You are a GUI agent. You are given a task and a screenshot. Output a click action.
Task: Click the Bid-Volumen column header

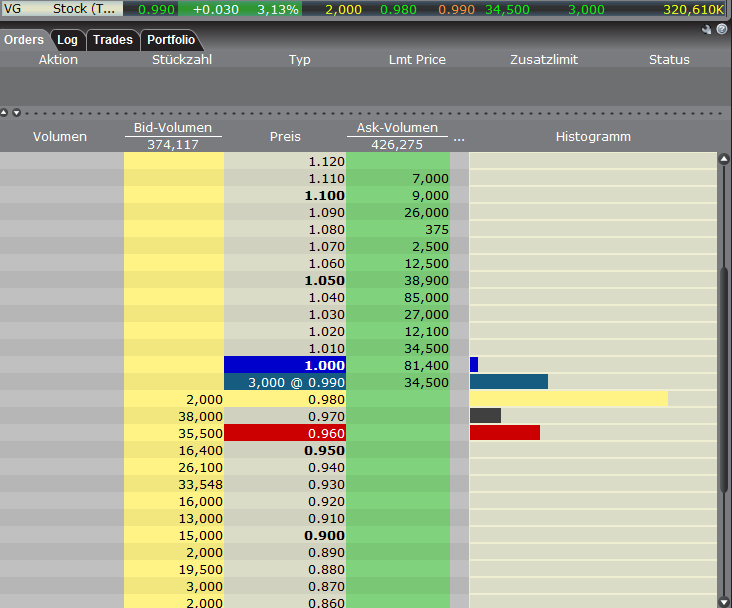point(173,129)
